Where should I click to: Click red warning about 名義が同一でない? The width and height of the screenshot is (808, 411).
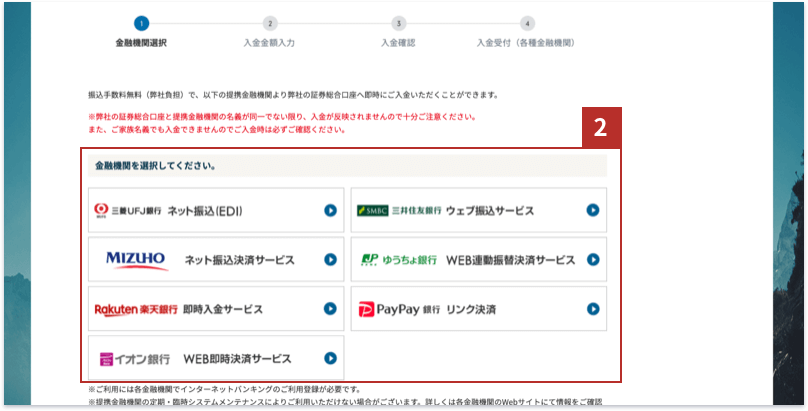tap(283, 117)
